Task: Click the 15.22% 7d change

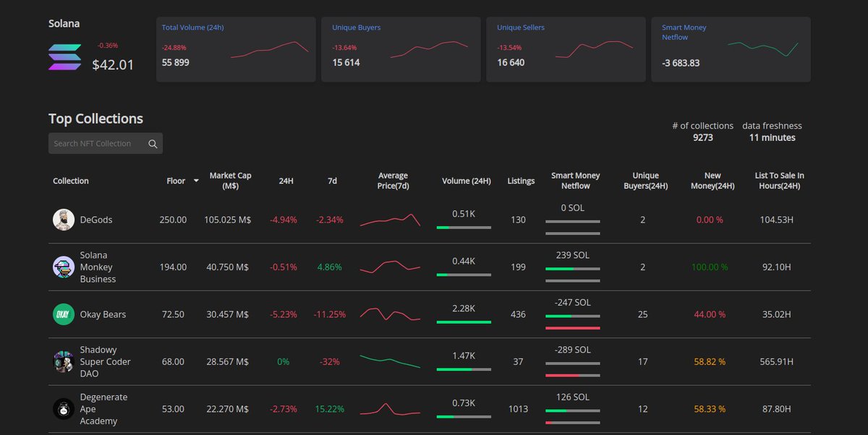Action: (330, 409)
